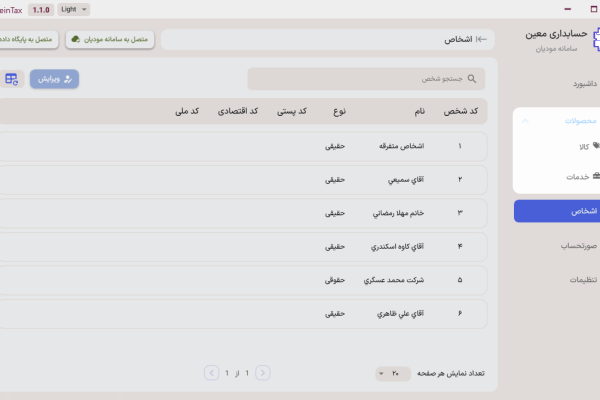Focus the جستجو شخص search field
The width and height of the screenshot is (600, 400).
366,79
